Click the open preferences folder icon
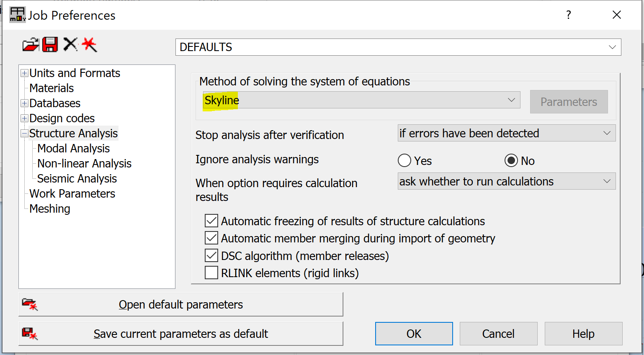 (x=29, y=45)
